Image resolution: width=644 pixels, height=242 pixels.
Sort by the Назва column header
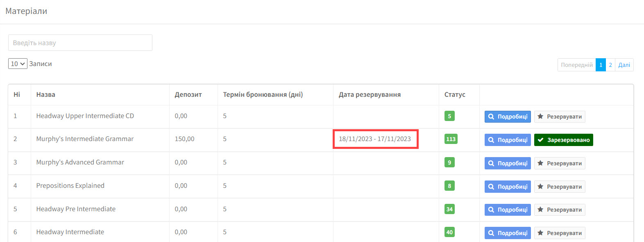coord(45,95)
